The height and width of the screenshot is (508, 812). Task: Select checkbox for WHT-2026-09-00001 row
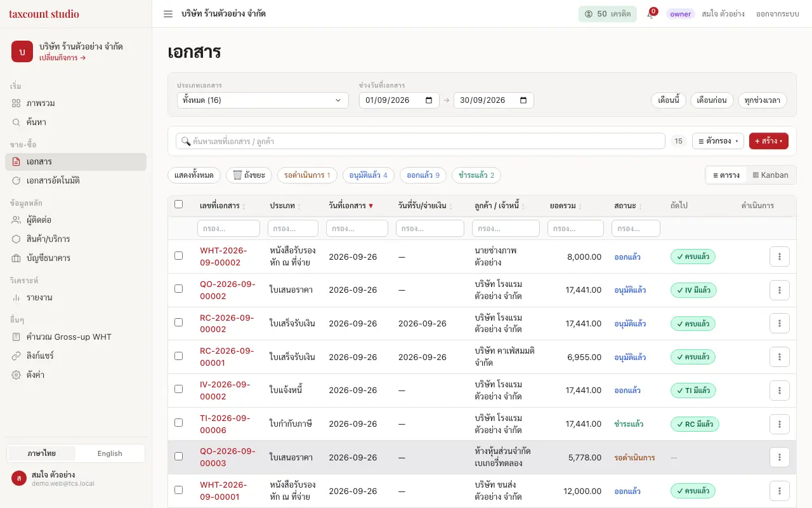178,490
